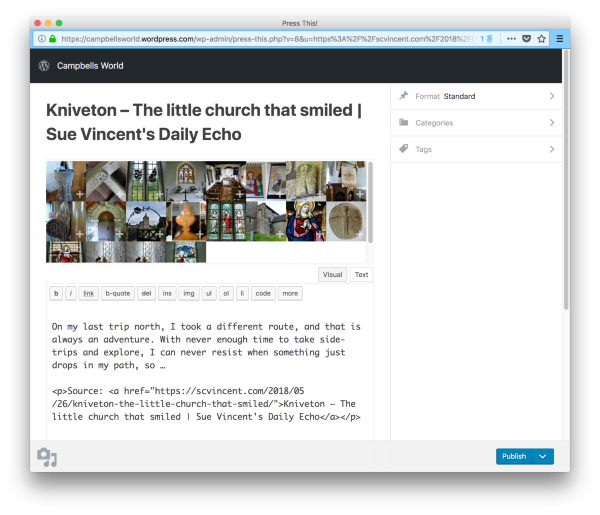This screenshot has height=515, width=600.
Task: Click the page vertical scrollbar
Action: [566, 180]
